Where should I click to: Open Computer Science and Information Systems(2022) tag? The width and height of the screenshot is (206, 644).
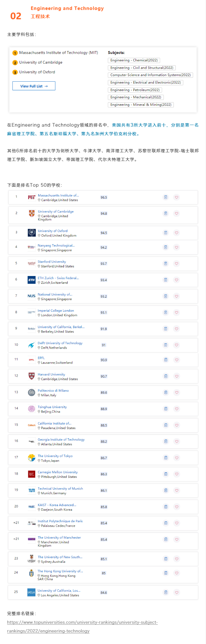[151, 75]
